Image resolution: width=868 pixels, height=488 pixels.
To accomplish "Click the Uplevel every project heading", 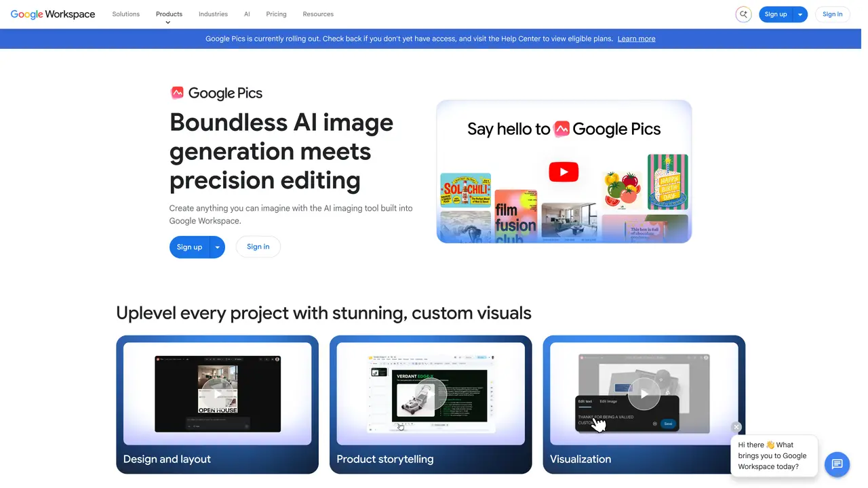I will point(323,313).
